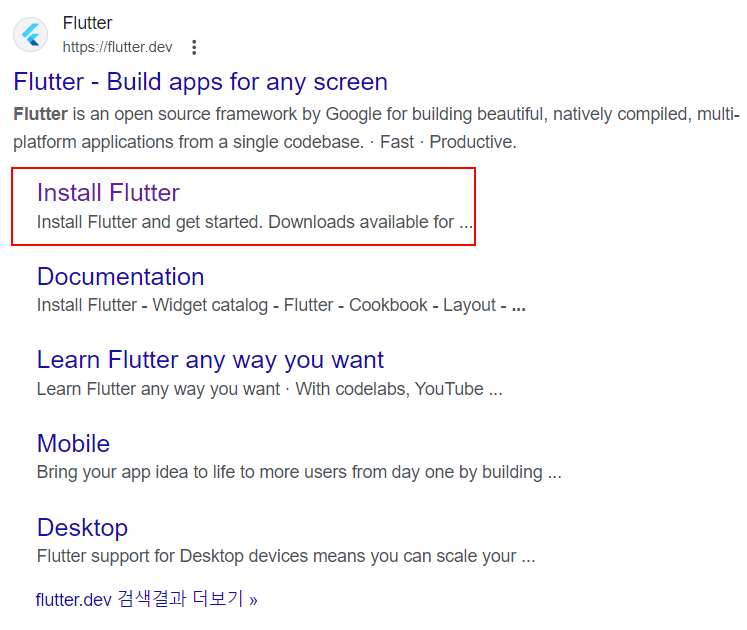Viewport: 747px width, 630px height.
Task: Click 'Widget catalog' text under Documentation
Action: coord(210,305)
